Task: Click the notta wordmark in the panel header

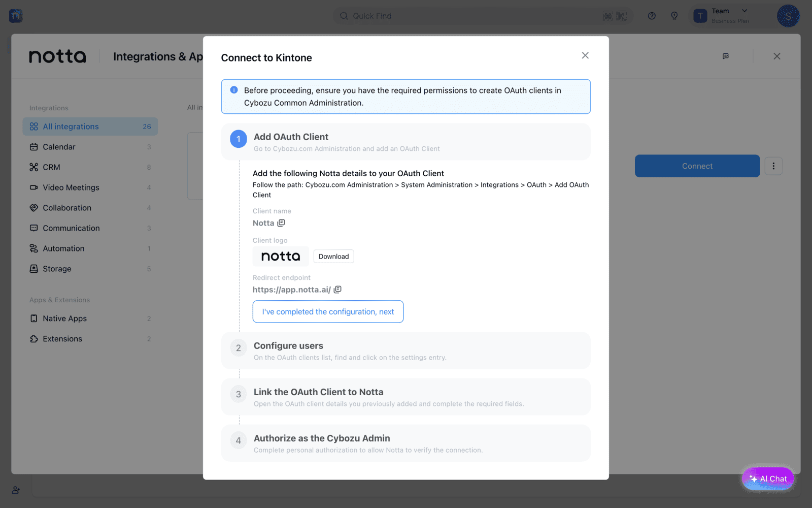Action: click(57, 56)
